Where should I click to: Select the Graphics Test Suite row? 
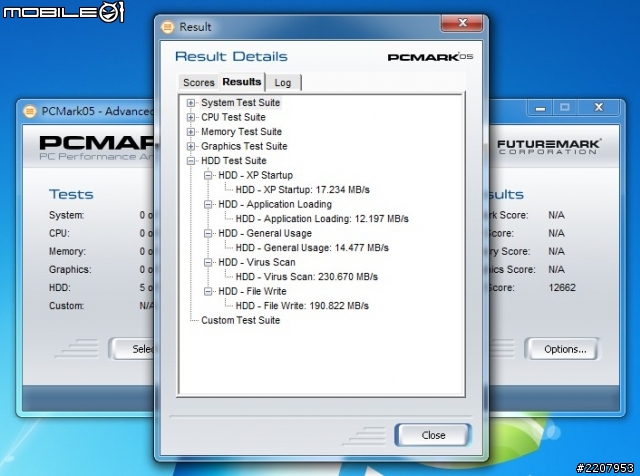(x=244, y=146)
